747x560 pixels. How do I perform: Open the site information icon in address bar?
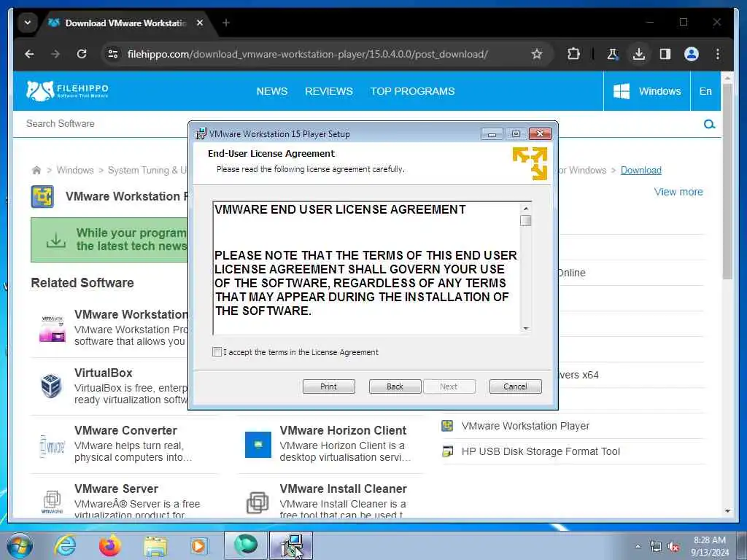[x=113, y=54]
